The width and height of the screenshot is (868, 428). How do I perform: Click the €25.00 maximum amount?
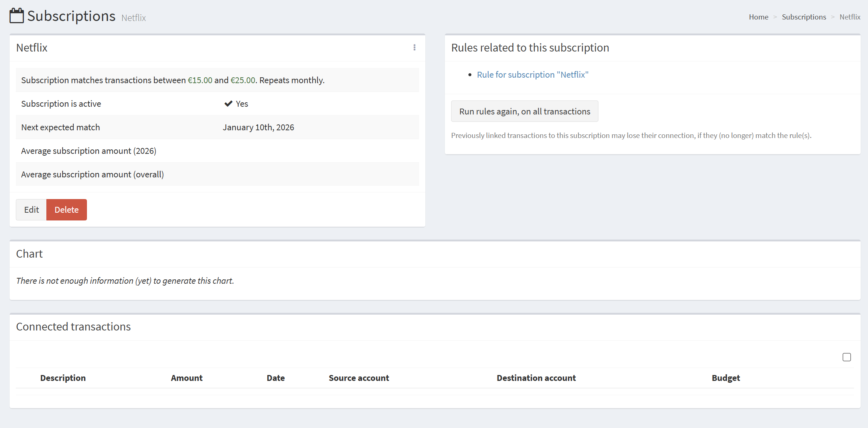click(243, 80)
